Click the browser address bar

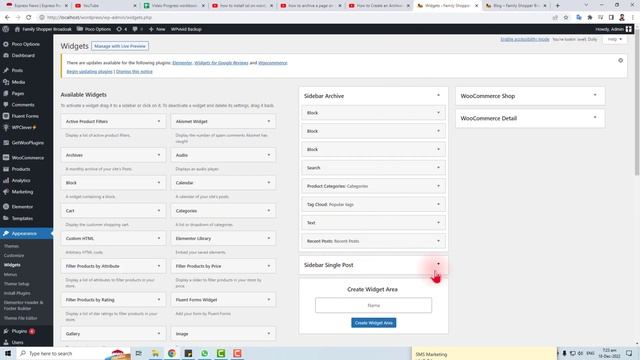point(294,18)
